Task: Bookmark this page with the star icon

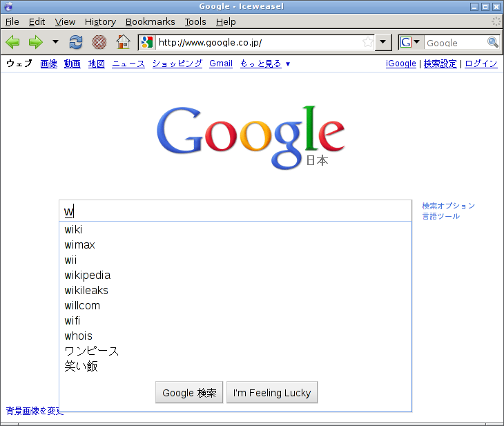Action: (x=368, y=42)
